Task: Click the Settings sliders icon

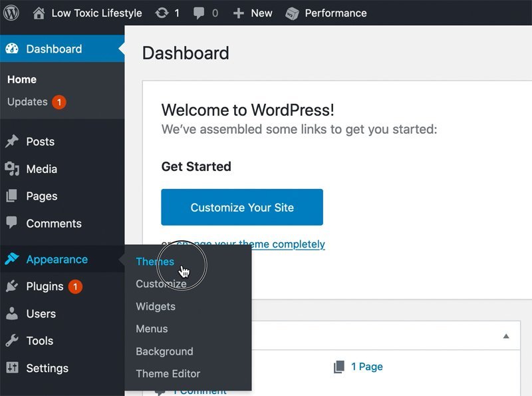Action: 12,367
